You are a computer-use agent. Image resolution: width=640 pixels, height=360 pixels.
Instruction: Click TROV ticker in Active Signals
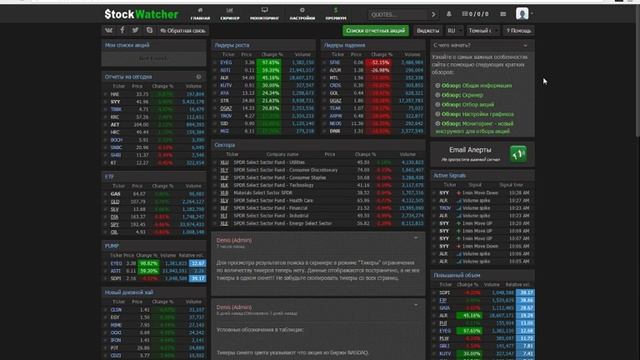click(445, 208)
